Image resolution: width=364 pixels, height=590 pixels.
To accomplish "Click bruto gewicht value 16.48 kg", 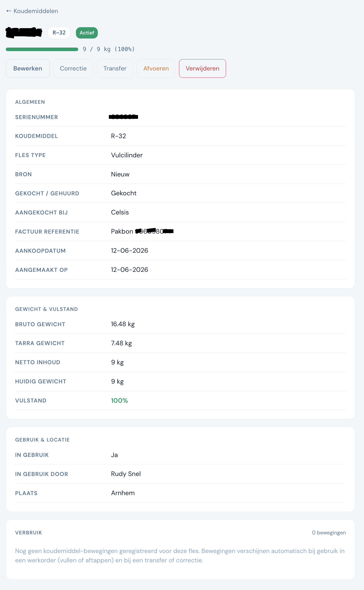I will pyautogui.click(x=123, y=324).
